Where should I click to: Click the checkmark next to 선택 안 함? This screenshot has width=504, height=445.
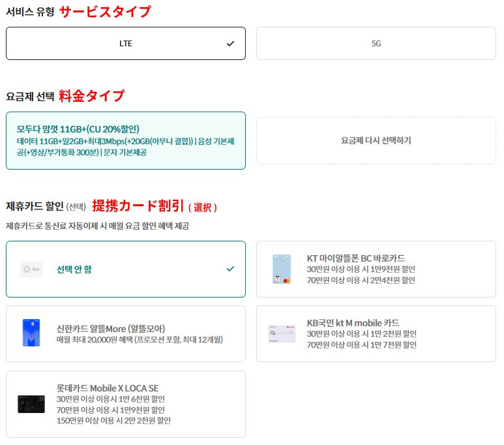(230, 269)
